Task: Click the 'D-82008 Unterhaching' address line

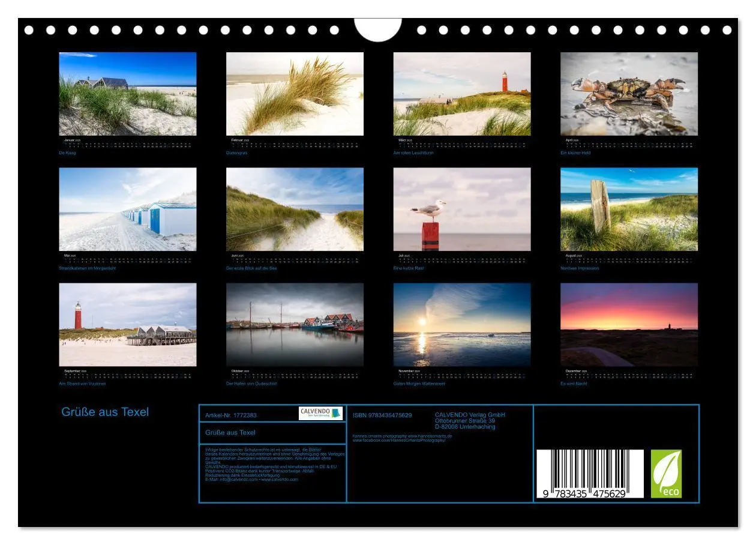Action: [x=465, y=427]
